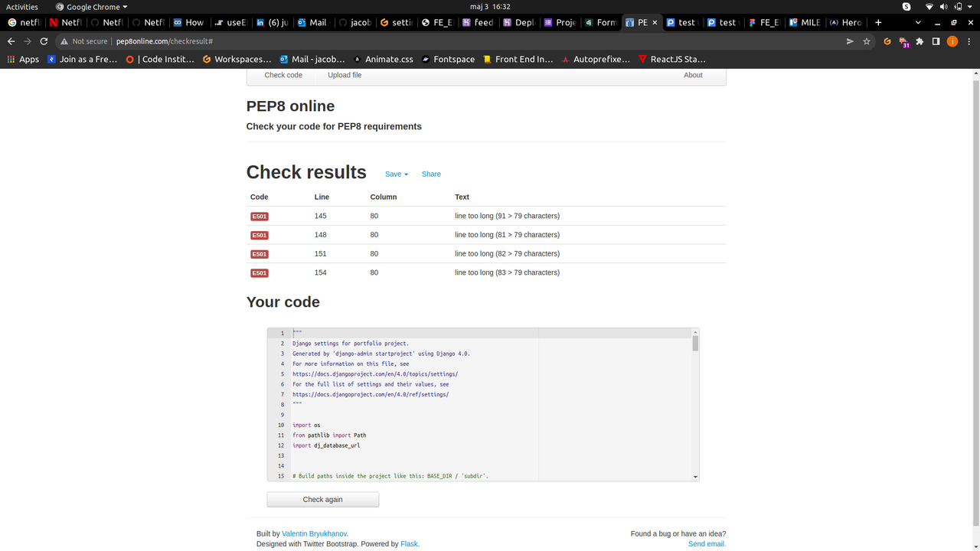Click the Share link next to Save
980x551 pixels.
click(431, 174)
